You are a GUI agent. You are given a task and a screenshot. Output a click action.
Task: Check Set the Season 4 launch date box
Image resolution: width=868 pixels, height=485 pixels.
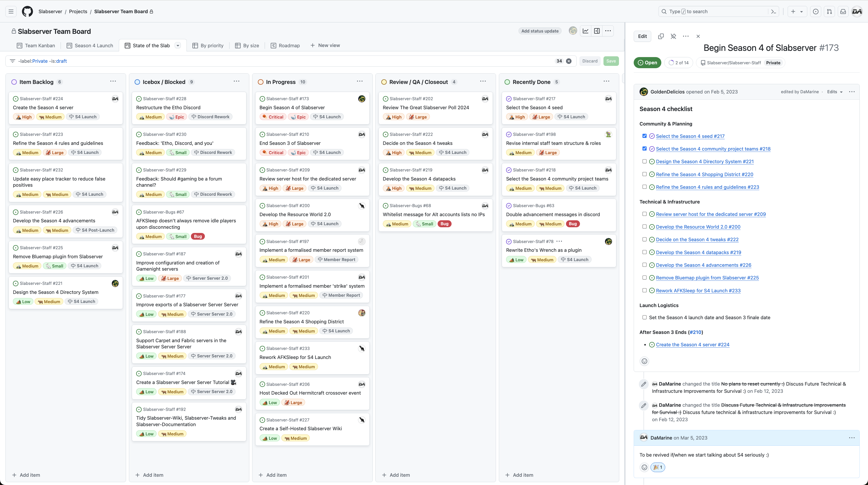click(644, 318)
